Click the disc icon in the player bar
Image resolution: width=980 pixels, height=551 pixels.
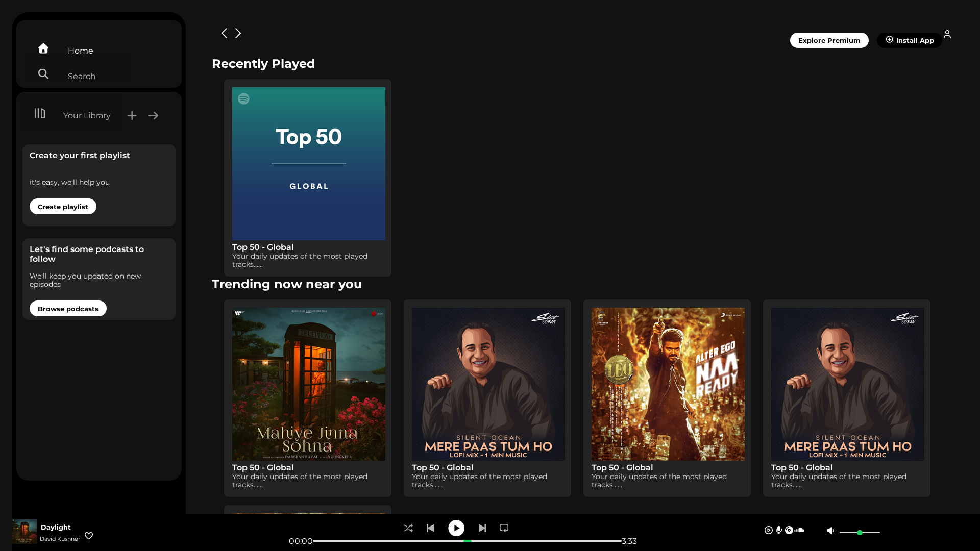tap(789, 530)
